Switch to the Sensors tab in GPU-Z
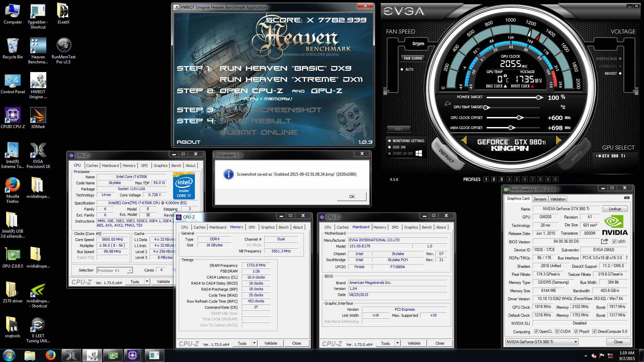Viewport: 644px width, 362px height. pyautogui.click(x=540, y=199)
